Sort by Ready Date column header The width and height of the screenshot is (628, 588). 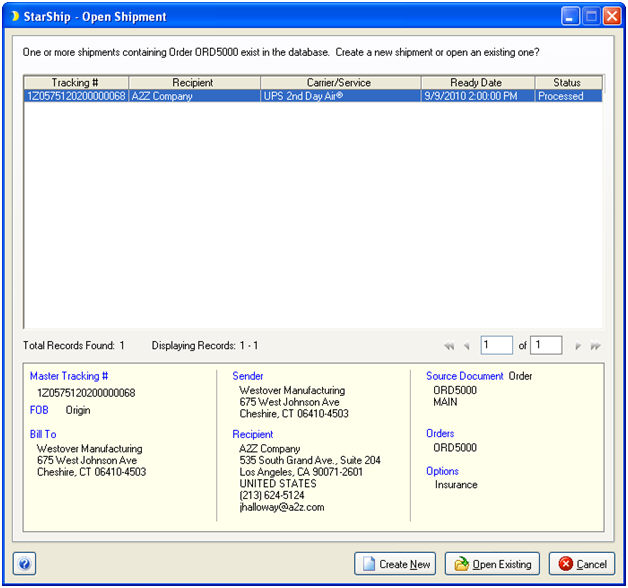(x=478, y=83)
